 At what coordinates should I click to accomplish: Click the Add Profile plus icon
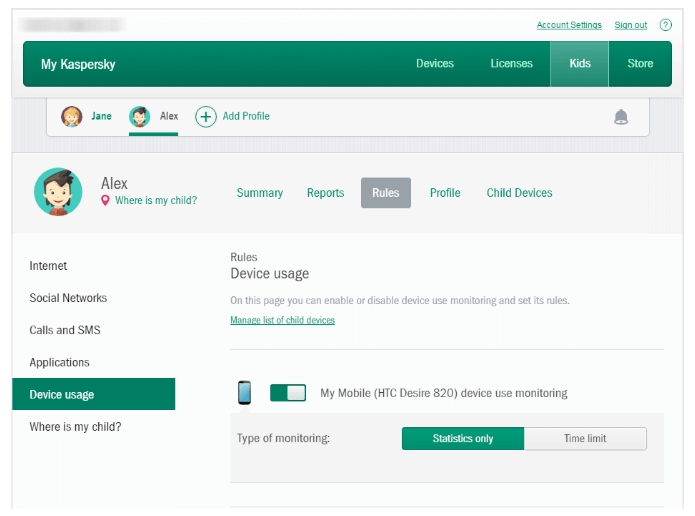tap(206, 117)
